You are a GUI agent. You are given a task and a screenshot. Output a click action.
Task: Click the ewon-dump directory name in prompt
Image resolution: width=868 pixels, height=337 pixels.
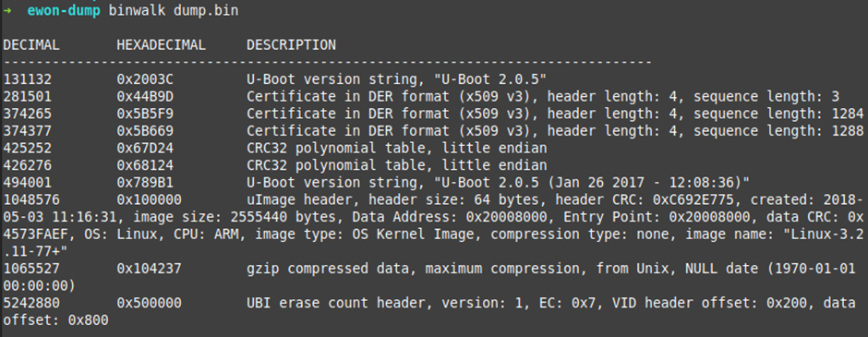[63, 10]
